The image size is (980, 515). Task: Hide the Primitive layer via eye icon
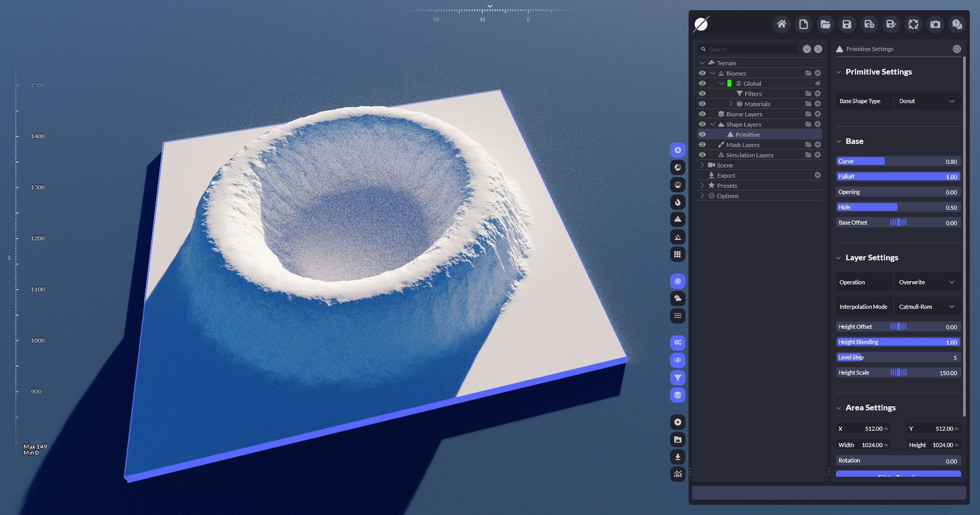702,135
